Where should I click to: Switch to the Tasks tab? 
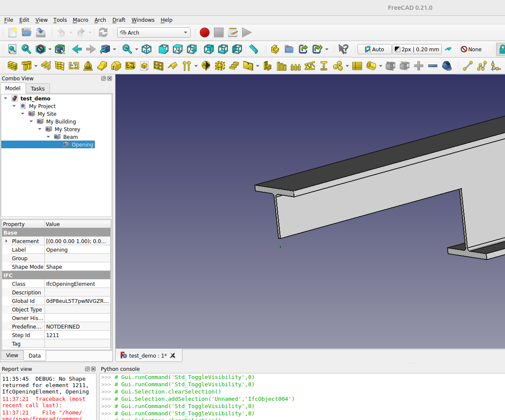pos(38,88)
